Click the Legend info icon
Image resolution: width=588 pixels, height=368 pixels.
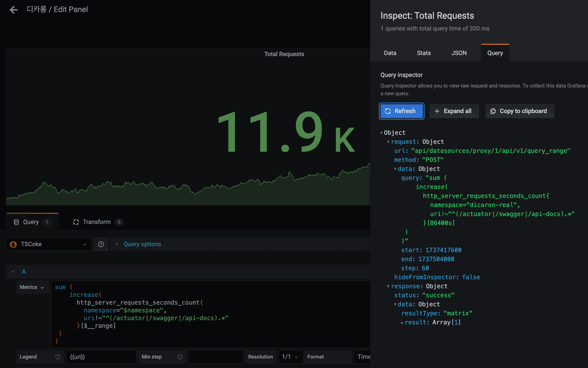(x=58, y=357)
